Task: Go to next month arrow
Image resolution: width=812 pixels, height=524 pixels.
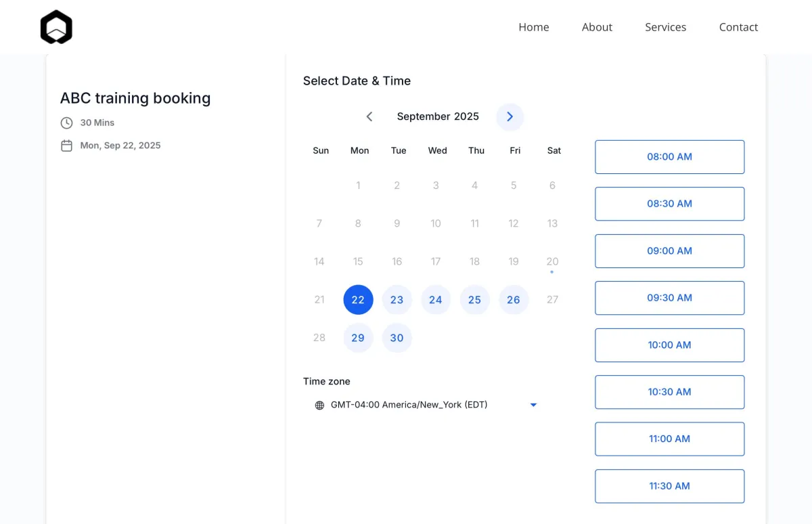Action: 510,116
